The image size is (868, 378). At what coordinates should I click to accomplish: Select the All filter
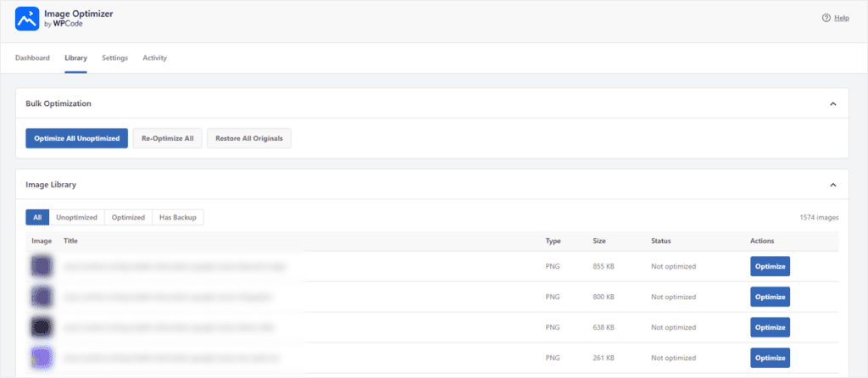[37, 218]
